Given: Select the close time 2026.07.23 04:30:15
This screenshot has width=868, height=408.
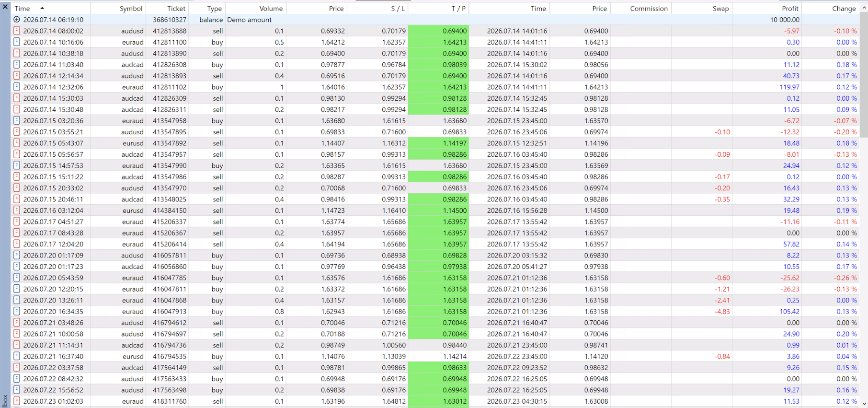Looking at the screenshot, I should pyautogui.click(x=517, y=401).
